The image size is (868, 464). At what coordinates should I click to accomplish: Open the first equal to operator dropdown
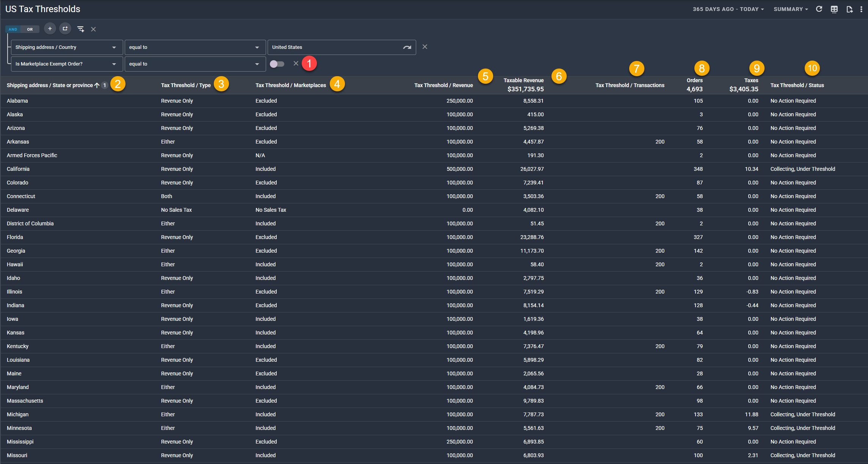pos(195,47)
